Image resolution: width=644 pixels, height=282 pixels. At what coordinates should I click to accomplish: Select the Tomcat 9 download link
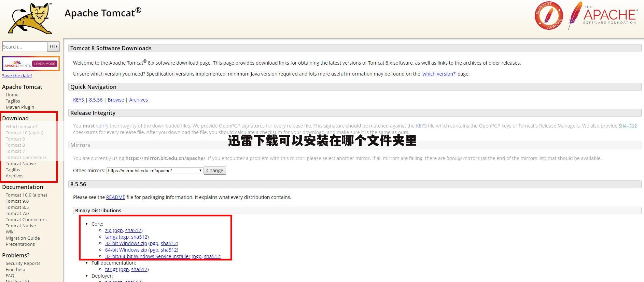pyautogui.click(x=15, y=139)
